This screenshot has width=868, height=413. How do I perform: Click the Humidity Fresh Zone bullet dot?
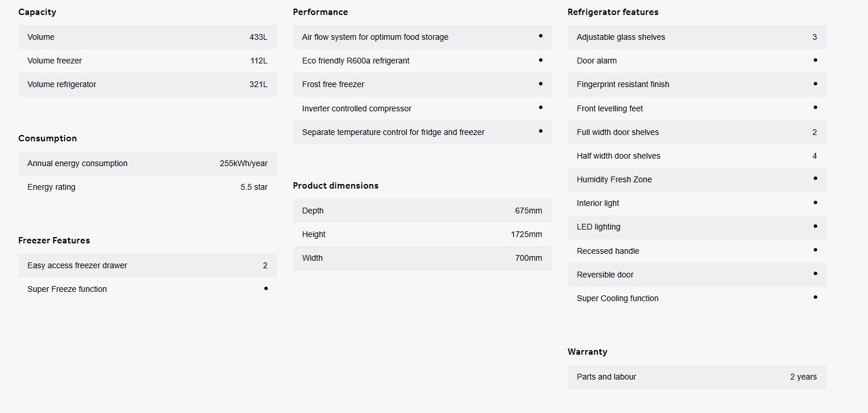click(x=815, y=179)
